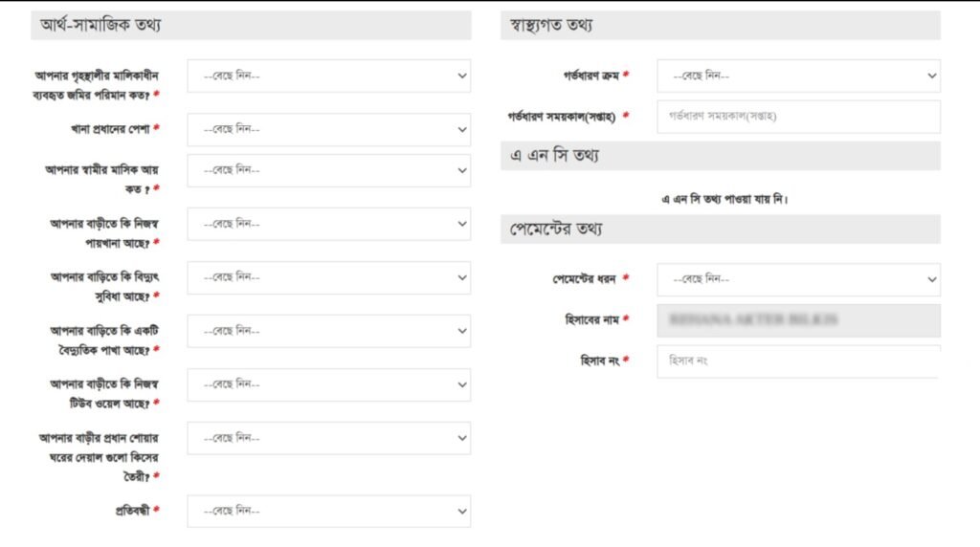This screenshot has height=547, width=980.
Task: Open the স্বামীর মাসিক আয় dropdown
Action: (x=328, y=170)
